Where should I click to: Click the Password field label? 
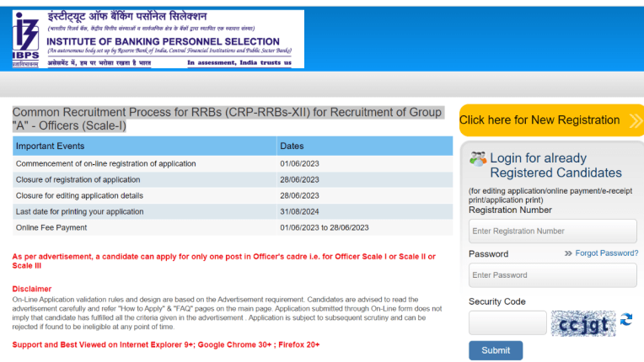tap(488, 253)
